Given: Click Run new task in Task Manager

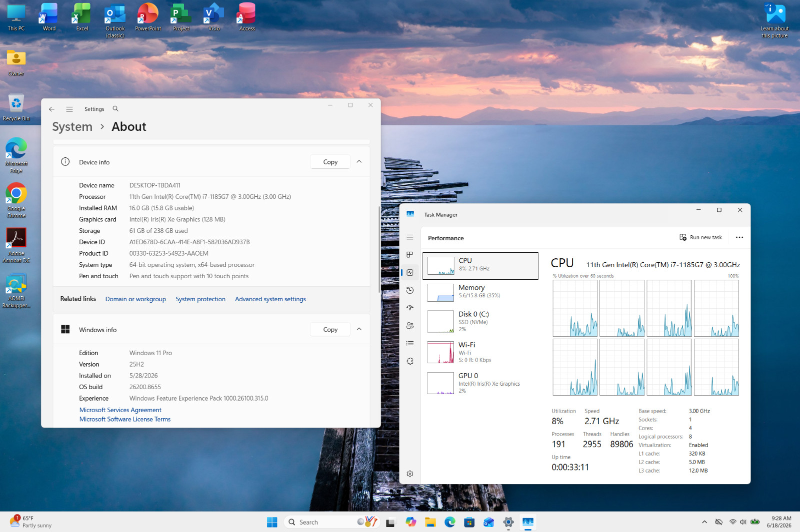Looking at the screenshot, I should pyautogui.click(x=700, y=237).
